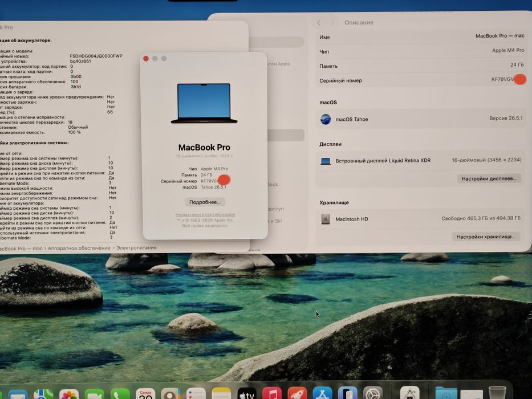Minimize the About This Mac window
This screenshot has height=399, width=532.
[x=155, y=59]
